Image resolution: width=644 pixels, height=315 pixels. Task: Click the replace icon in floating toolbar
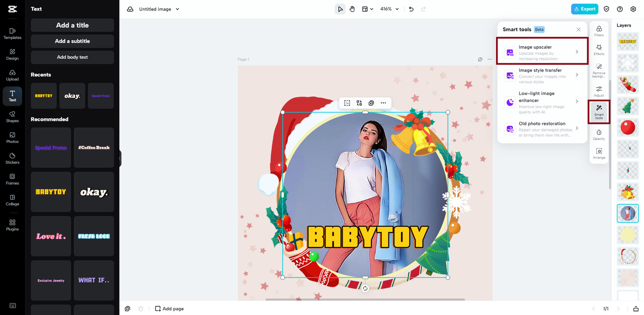(359, 103)
